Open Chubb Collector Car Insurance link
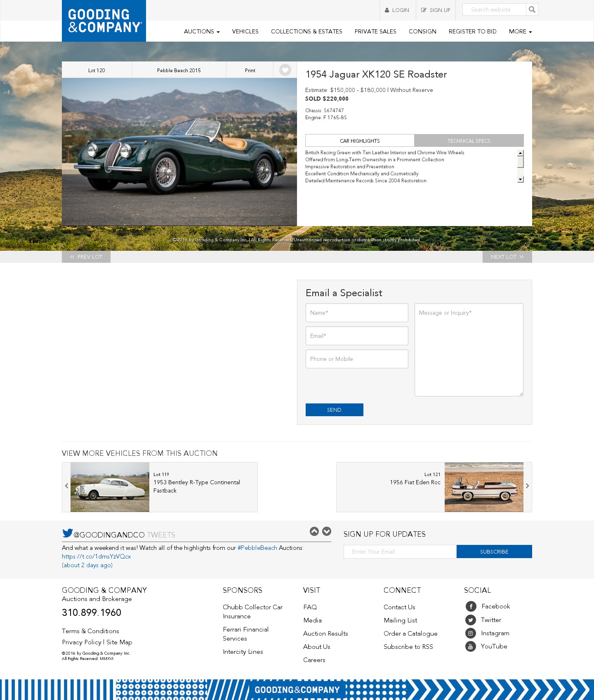 [253, 612]
